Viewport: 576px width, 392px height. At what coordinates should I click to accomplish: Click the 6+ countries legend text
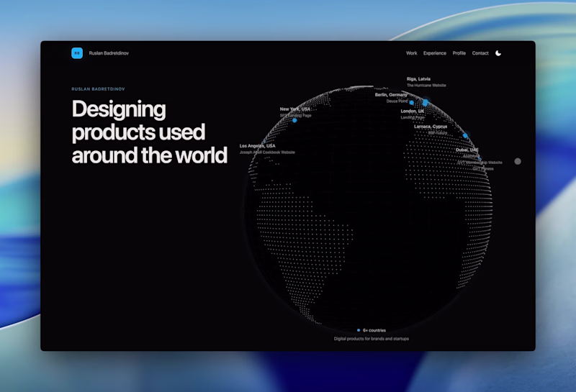(374, 330)
